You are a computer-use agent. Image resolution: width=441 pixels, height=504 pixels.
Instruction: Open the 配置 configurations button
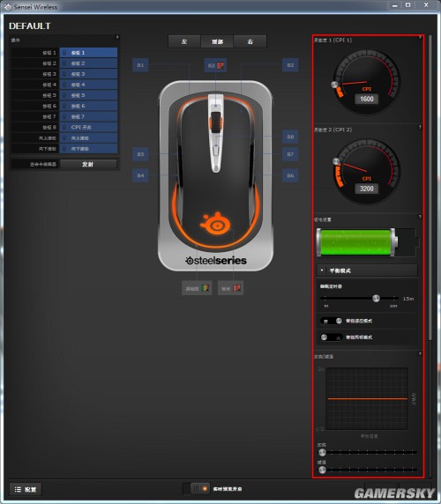click(x=26, y=489)
